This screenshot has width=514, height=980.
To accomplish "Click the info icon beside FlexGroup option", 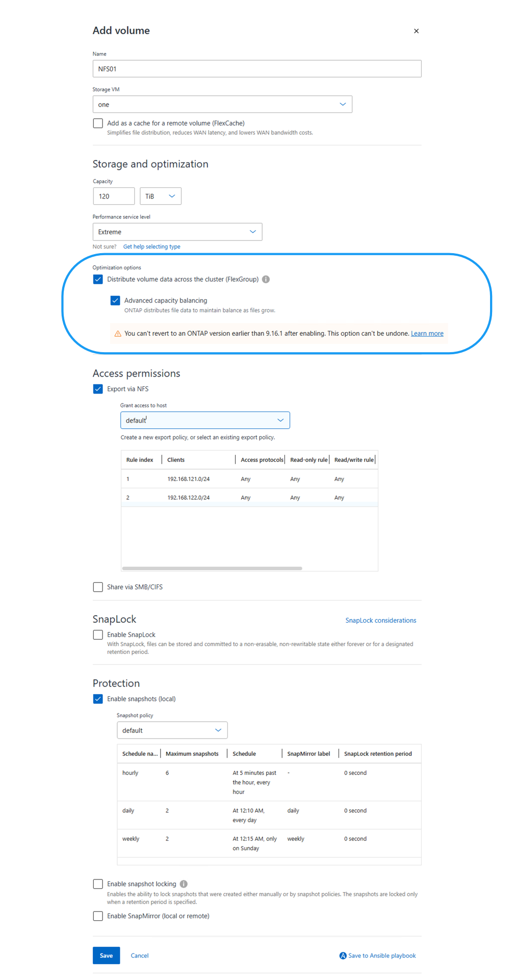I will (x=266, y=279).
